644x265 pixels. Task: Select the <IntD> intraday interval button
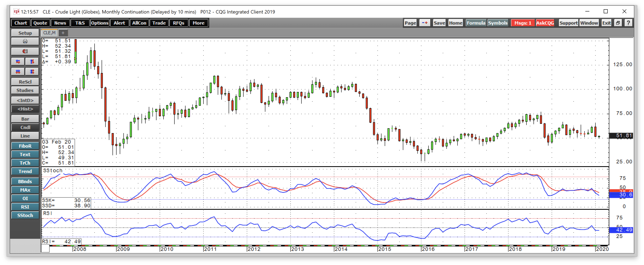(25, 100)
